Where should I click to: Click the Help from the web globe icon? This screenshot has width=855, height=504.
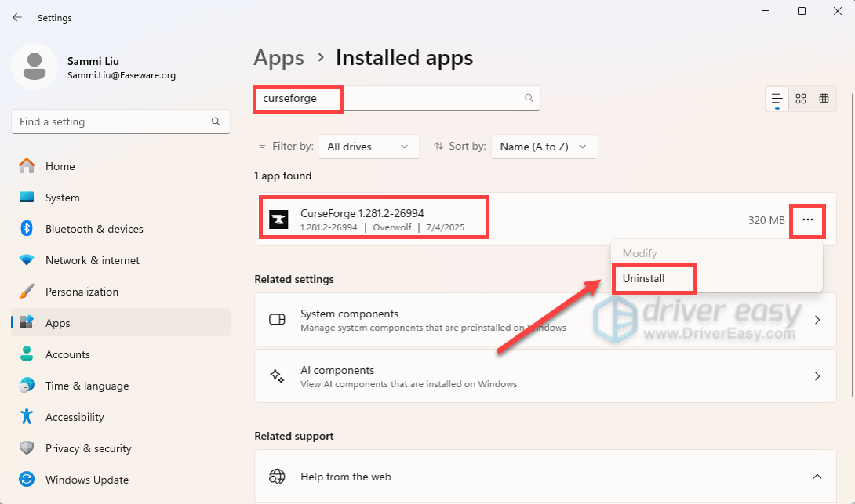tap(277, 477)
